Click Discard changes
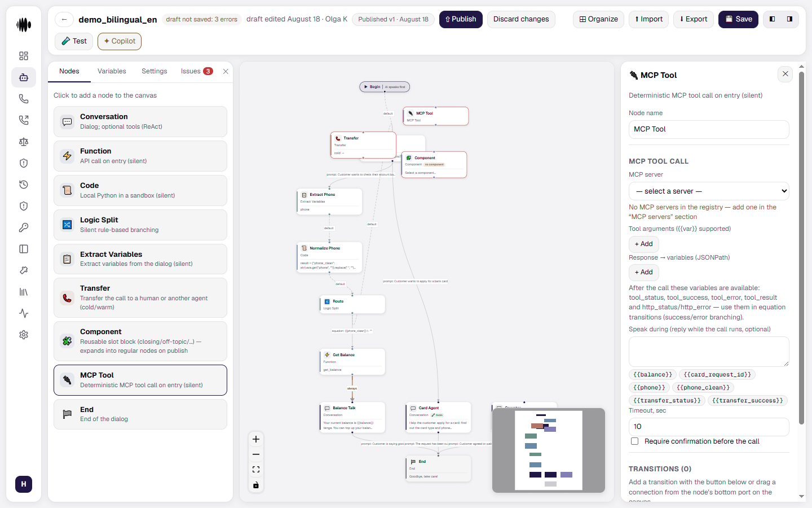 coord(521,19)
